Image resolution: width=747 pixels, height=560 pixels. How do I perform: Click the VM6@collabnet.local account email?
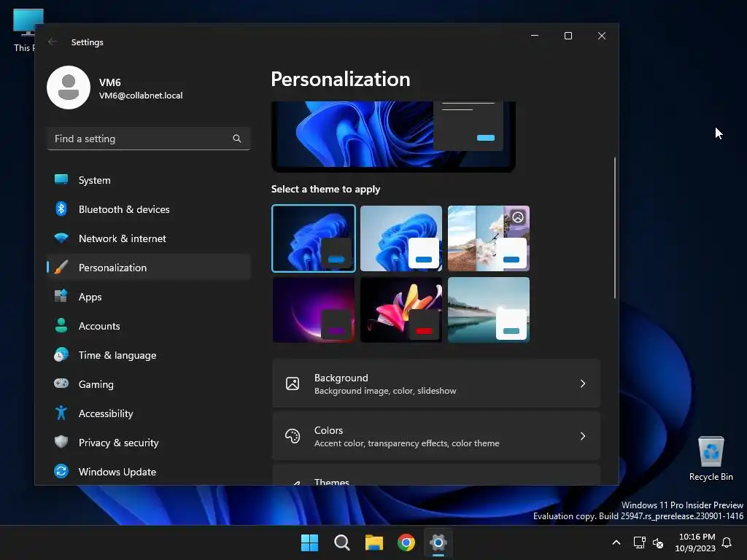pos(141,96)
